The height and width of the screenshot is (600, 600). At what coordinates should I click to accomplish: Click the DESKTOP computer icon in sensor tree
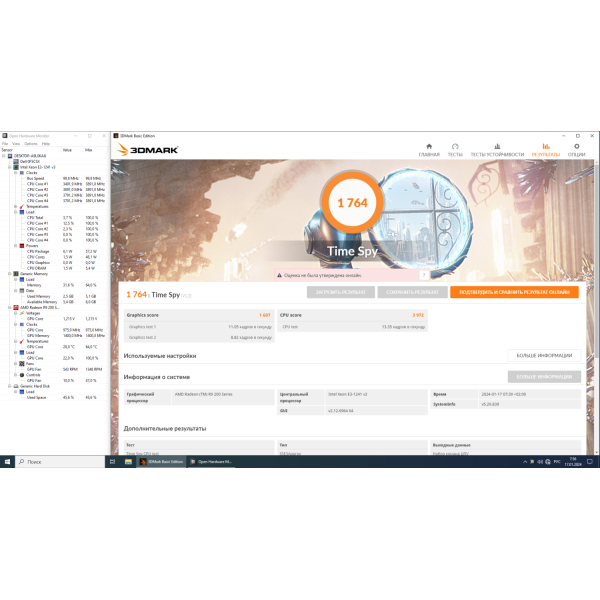(10, 156)
